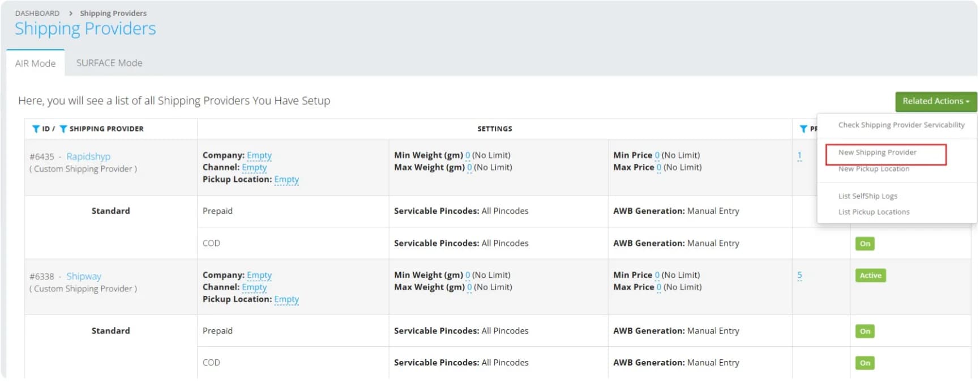Edit Min Weight value for Shipway
The image size is (980, 382).
click(468, 275)
